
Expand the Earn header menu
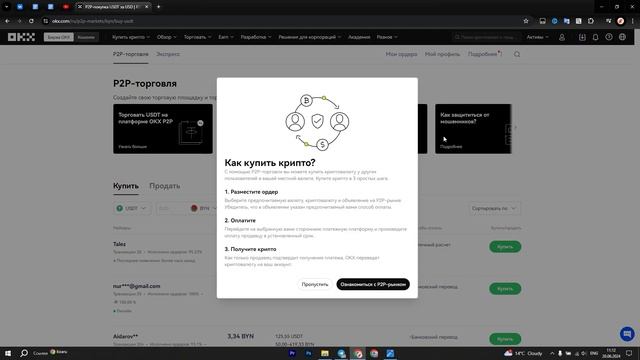[226, 37]
